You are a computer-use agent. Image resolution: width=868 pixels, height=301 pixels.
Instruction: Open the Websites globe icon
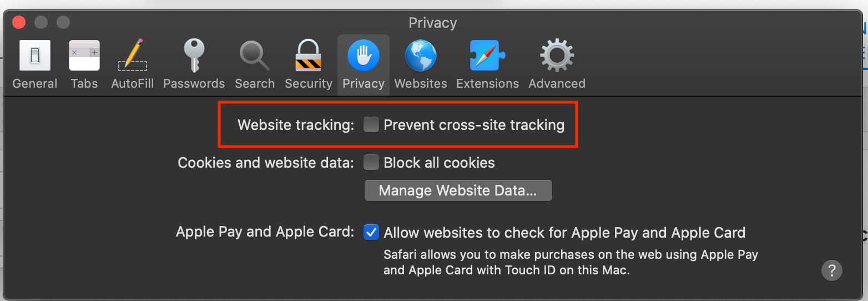pyautogui.click(x=421, y=56)
